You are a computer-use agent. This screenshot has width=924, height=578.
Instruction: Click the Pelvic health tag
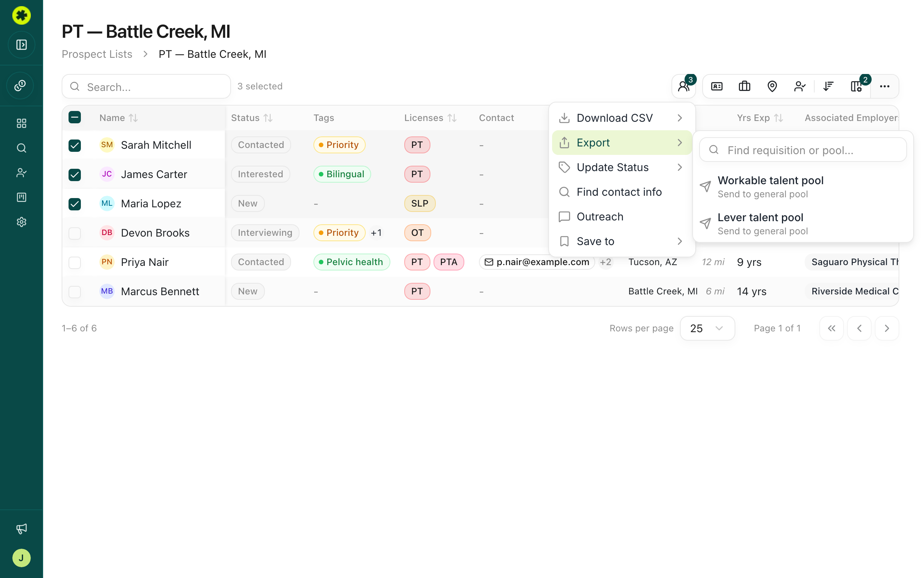pos(352,262)
